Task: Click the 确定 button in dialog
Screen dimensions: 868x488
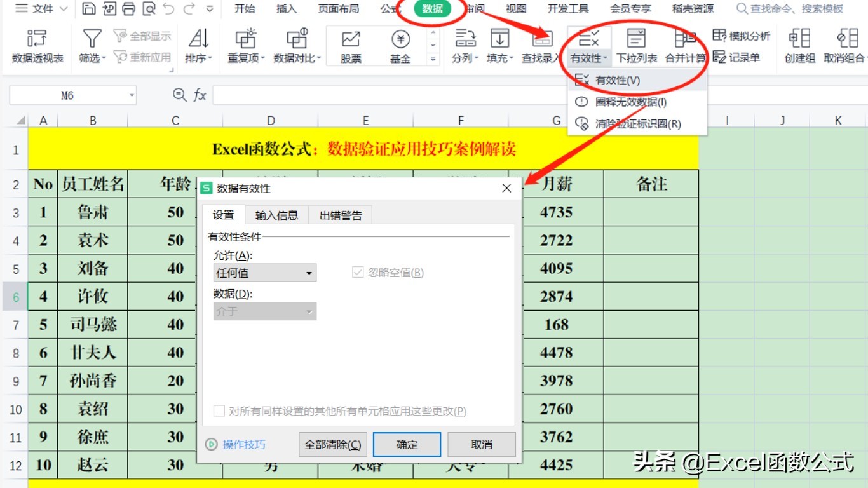Action: [407, 445]
